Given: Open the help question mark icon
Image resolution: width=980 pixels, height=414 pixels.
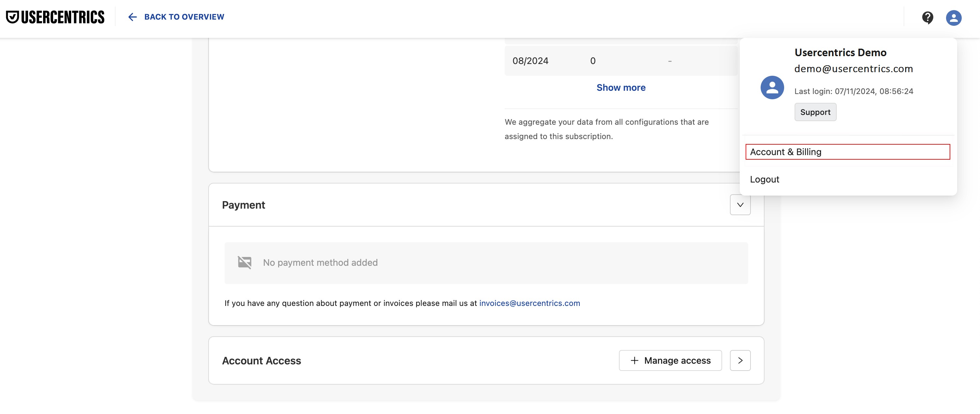Looking at the screenshot, I should pos(927,18).
